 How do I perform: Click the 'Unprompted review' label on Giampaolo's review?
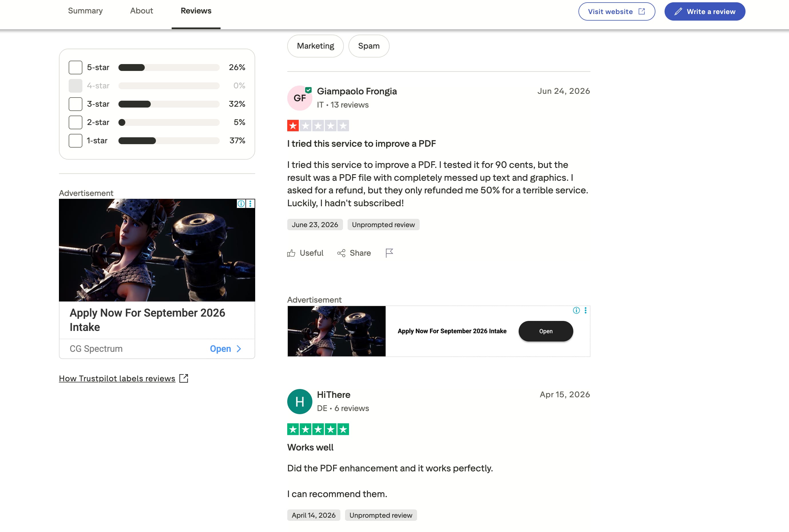click(383, 225)
